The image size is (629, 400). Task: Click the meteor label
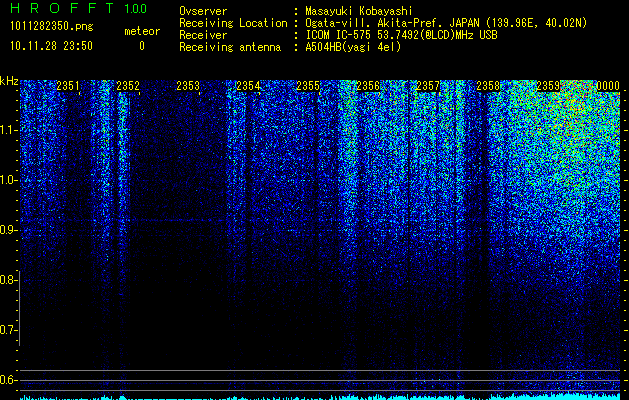[x=142, y=31]
